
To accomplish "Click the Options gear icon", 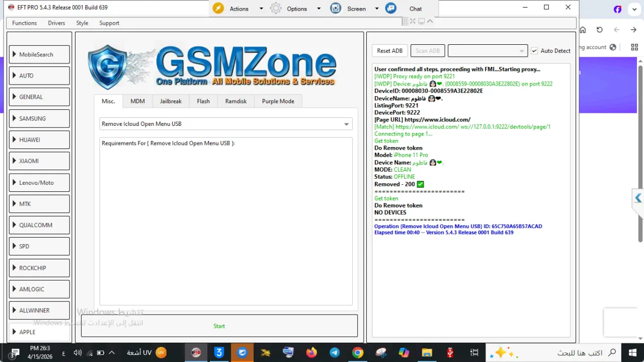I will (276, 9).
